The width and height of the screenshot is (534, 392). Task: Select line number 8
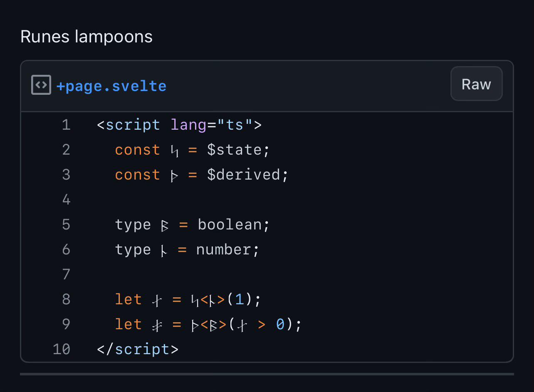coord(66,299)
